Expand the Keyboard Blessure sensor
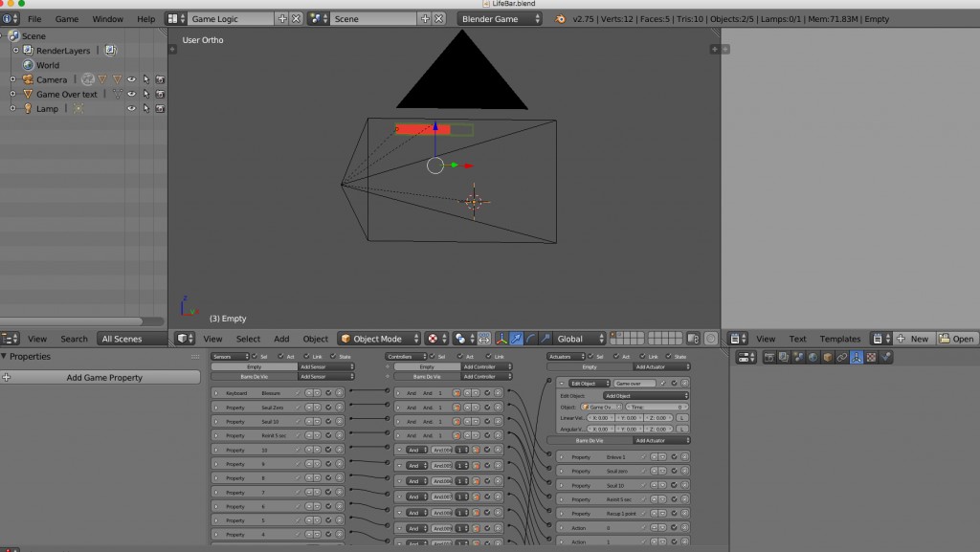The width and height of the screenshot is (980, 552). point(216,392)
